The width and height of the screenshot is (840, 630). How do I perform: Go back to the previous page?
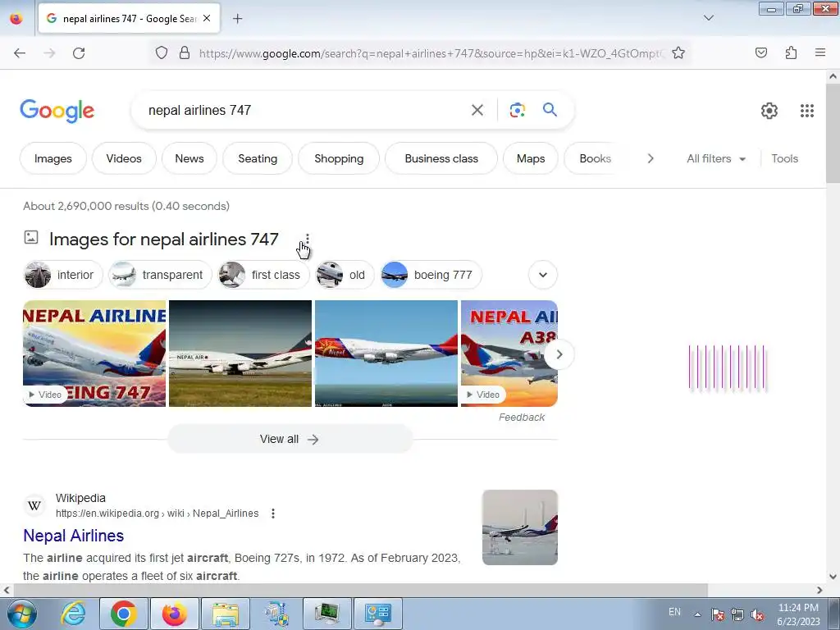point(20,53)
